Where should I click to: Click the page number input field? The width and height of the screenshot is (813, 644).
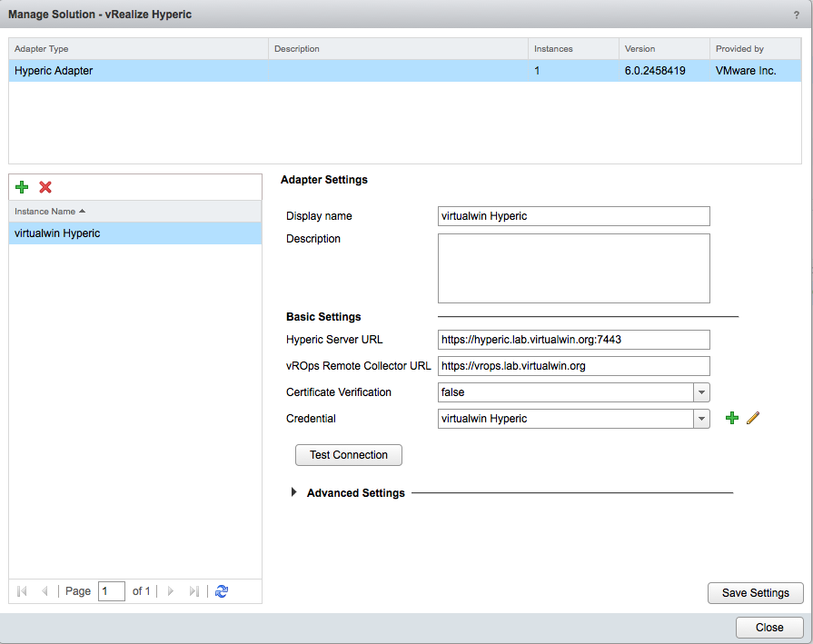point(112,591)
